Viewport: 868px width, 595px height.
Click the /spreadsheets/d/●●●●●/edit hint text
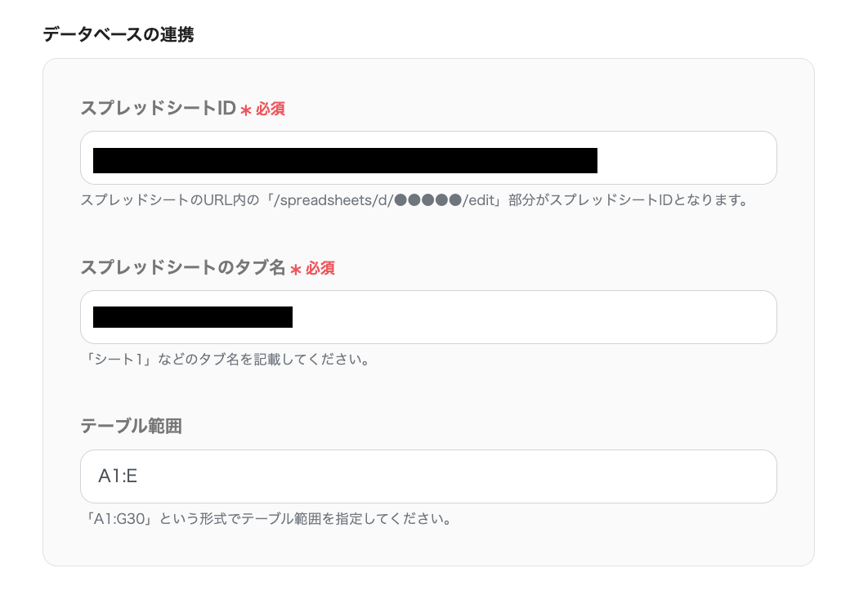(x=384, y=200)
